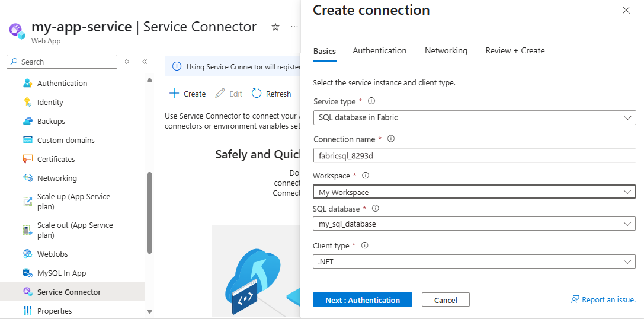This screenshot has width=644, height=319.
Task: Click the sidebar scrollbar thumb
Action: (x=149, y=213)
